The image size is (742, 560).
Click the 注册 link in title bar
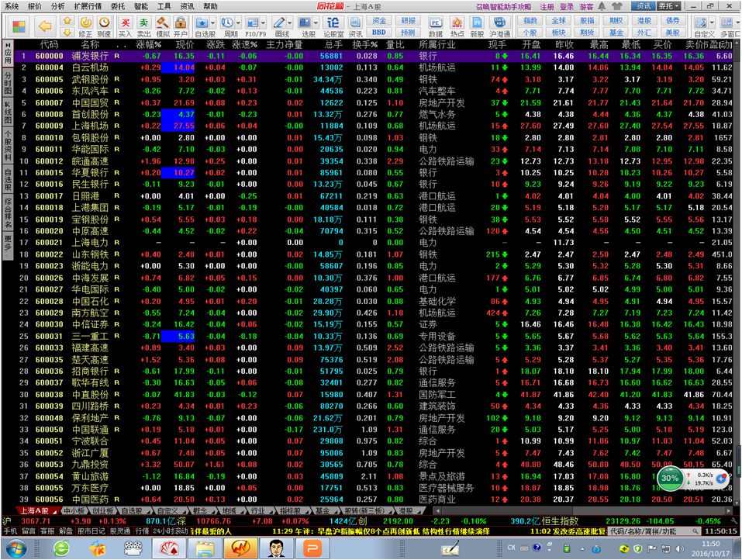click(x=547, y=6)
